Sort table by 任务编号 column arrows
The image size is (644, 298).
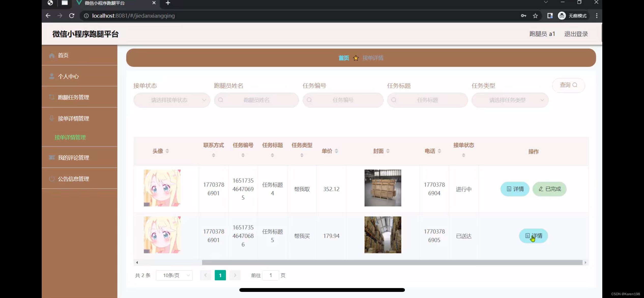click(x=243, y=155)
